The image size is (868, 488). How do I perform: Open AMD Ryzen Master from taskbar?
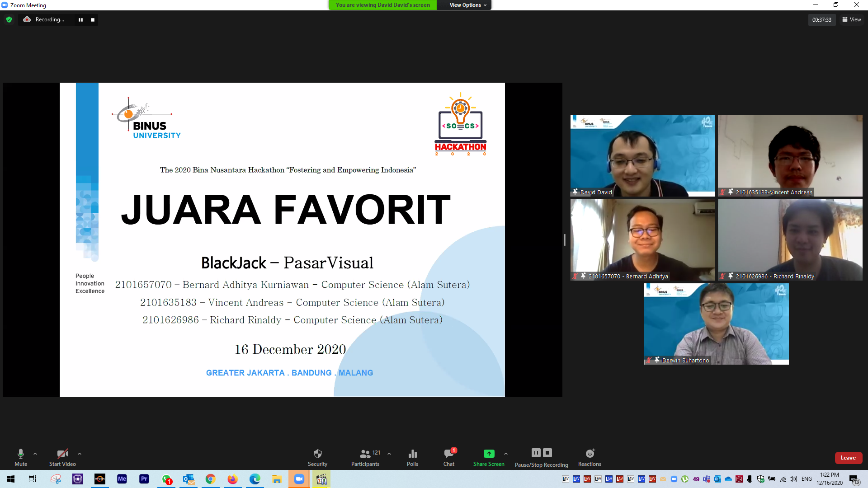[100, 479]
